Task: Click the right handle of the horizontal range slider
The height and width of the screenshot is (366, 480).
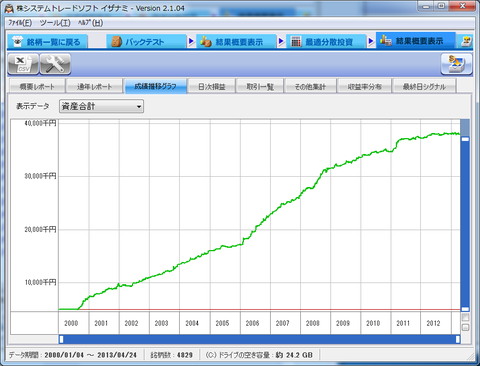Action: click(x=458, y=339)
